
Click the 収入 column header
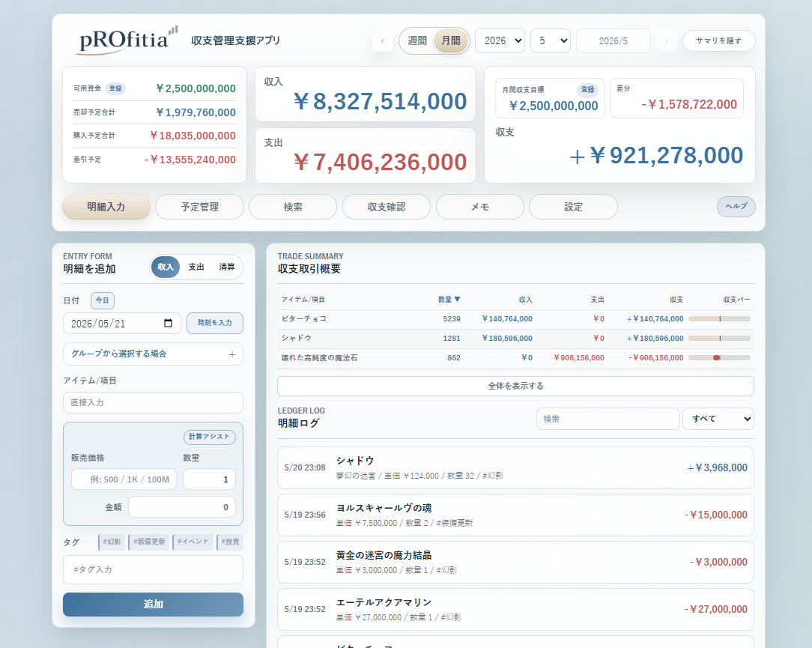point(525,300)
